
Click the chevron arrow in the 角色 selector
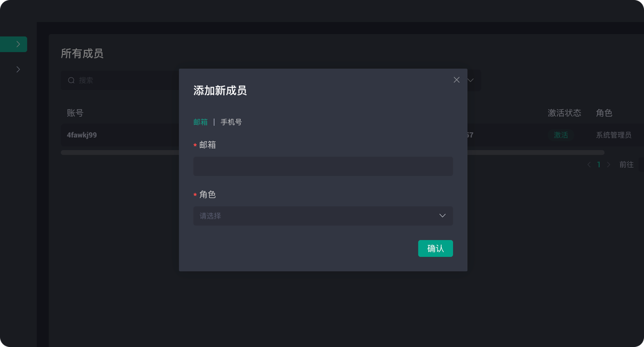(x=442, y=216)
